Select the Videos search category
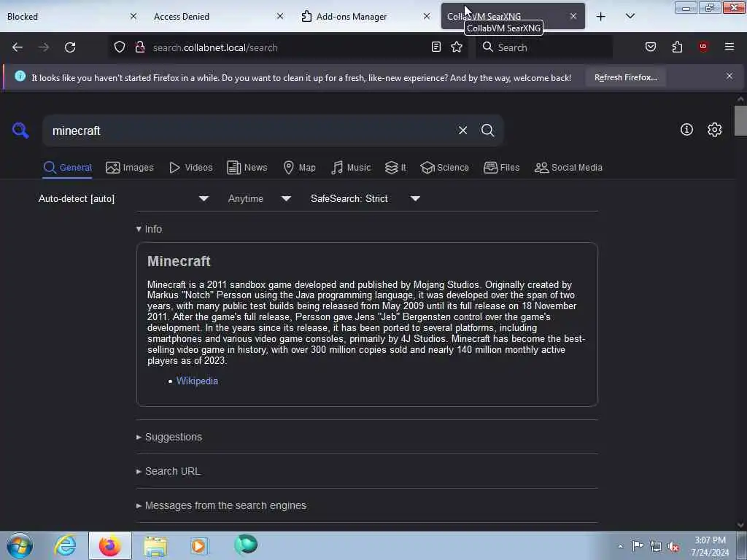The height and width of the screenshot is (560, 747). (191, 168)
